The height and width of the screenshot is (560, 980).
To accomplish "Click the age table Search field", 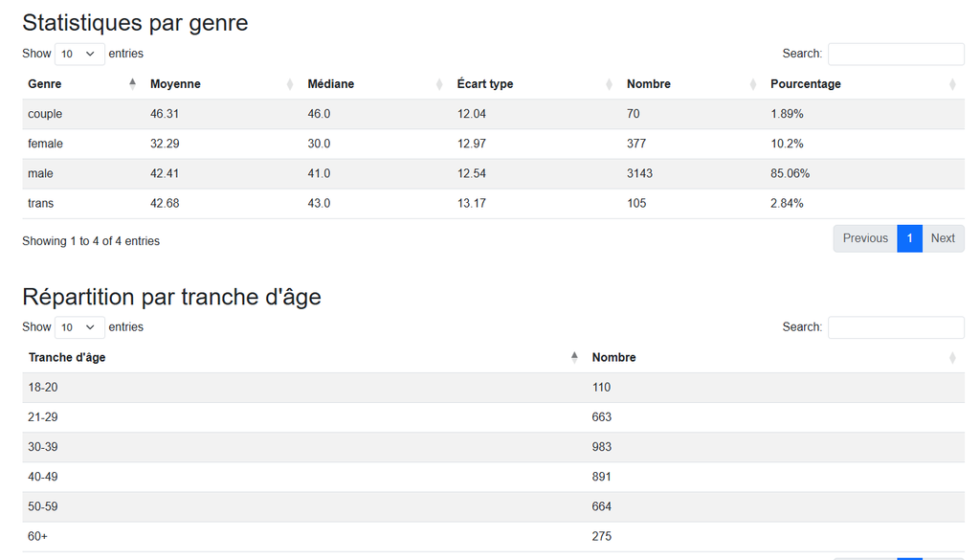I will [x=896, y=327].
